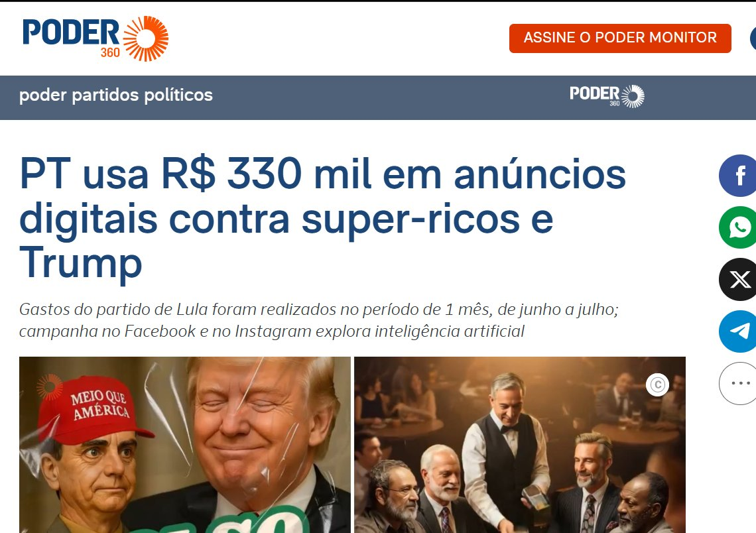Viewport: 756px width, 533px height.
Task: Click the orange sunburst emblem in header logo
Action: 146,38
